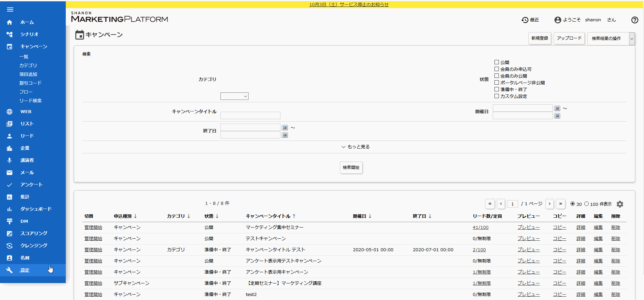
Task: Open calendar picker for first 開催日 field
Action: [x=557, y=108]
